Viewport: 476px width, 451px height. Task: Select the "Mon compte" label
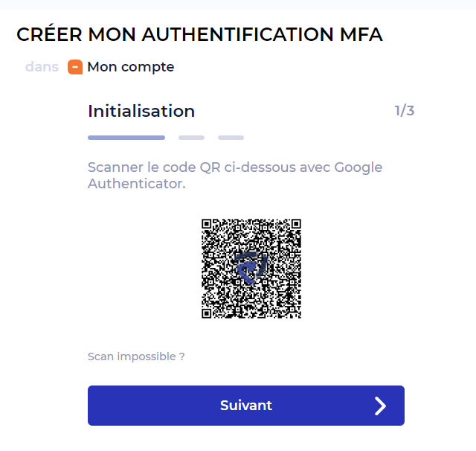coord(131,67)
